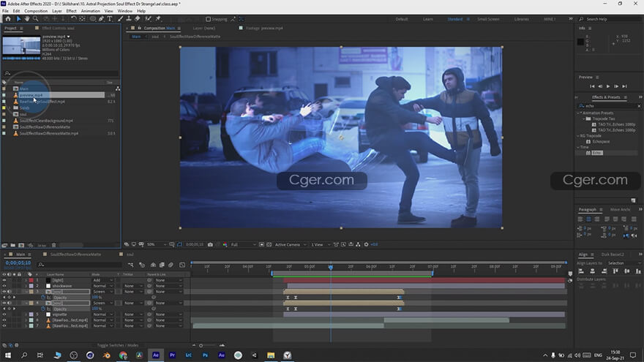This screenshot has height=362, width=644.
Task: Select the Zoom magnifier tool
Action: click(x=36, y=19)
